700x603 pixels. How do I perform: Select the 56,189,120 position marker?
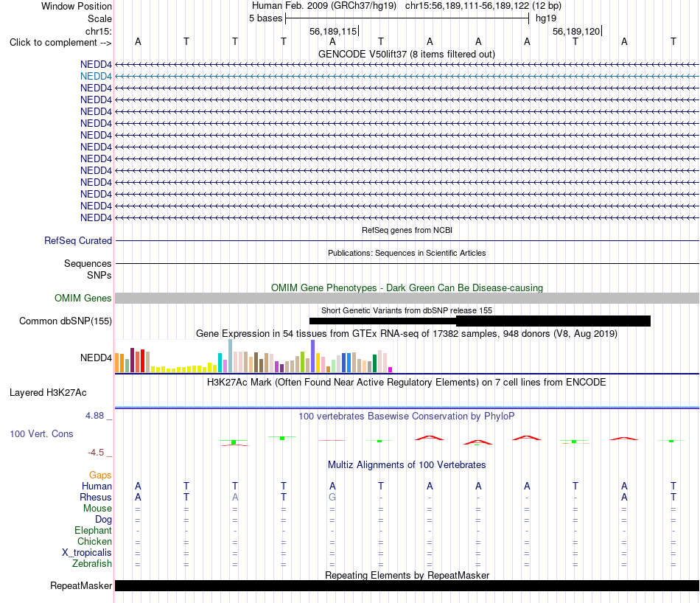(x=577, y=31)
